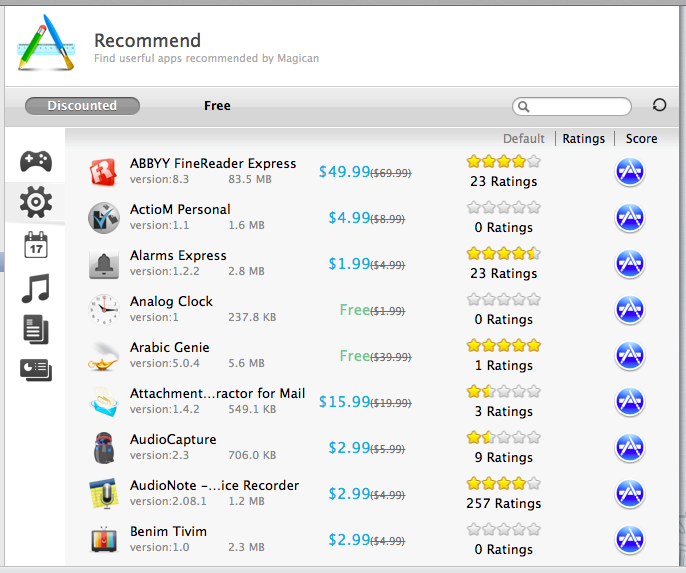This screenshot has width=686, height=573.
Task: Click the AudioNote microphone app icon
Action: click(x=104, y=494)
